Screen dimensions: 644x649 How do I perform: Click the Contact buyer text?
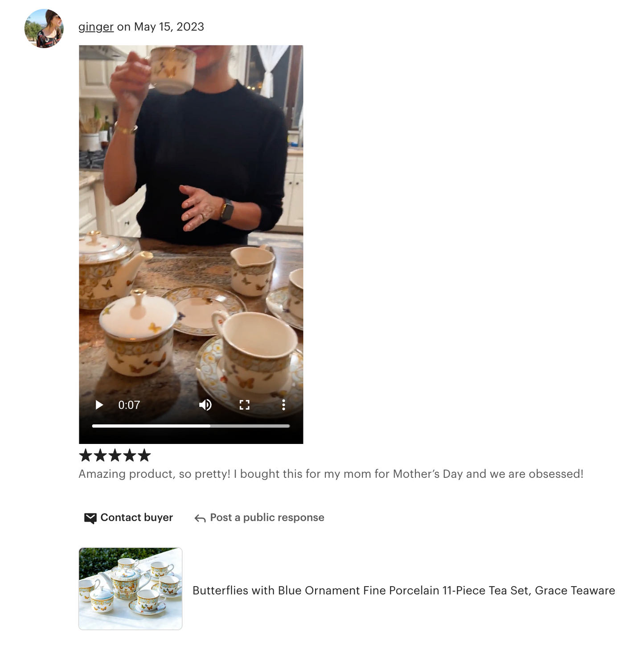point(136,518)
